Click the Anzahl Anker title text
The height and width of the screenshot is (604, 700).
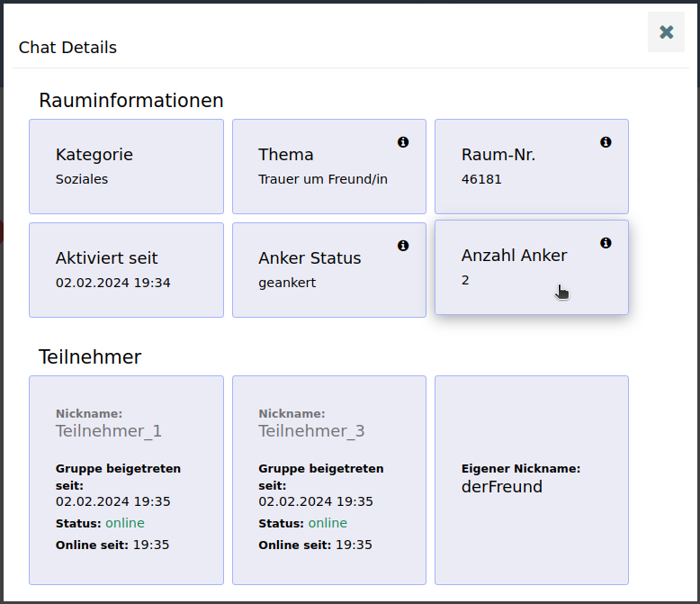pos(514,256)
